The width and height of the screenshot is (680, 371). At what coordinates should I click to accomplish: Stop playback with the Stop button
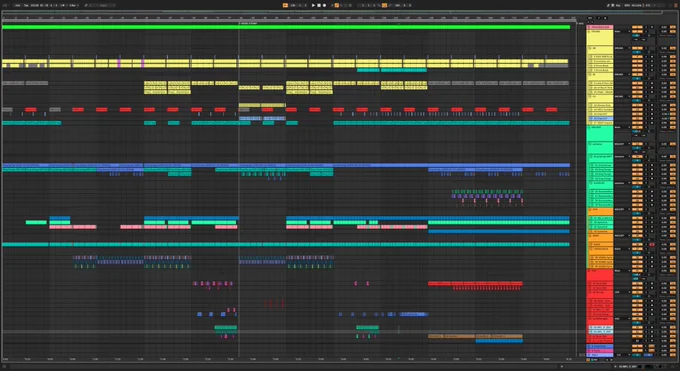(319, 5)
